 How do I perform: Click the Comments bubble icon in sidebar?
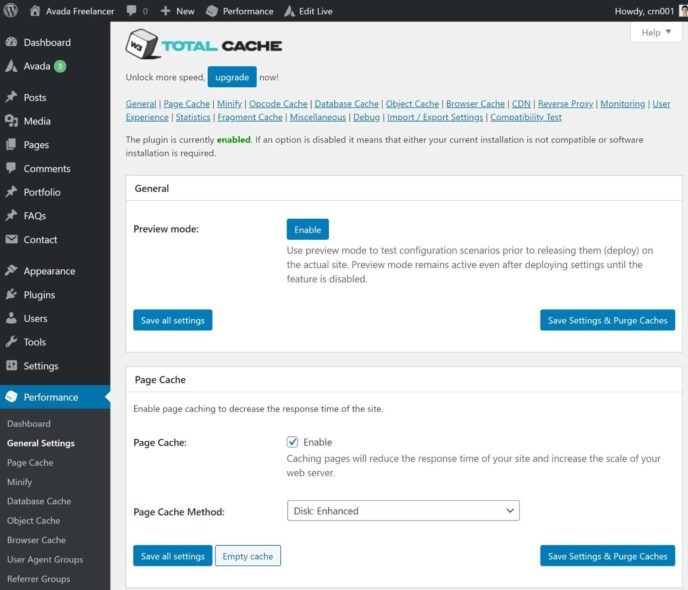11,168
